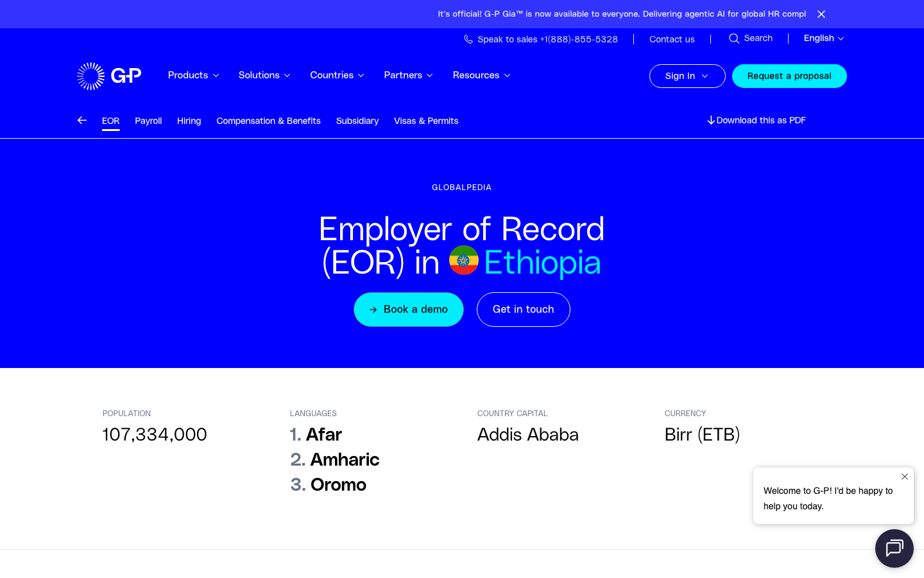Switch to the Hiring tab
924x578 pixels.
coord(189,121)
